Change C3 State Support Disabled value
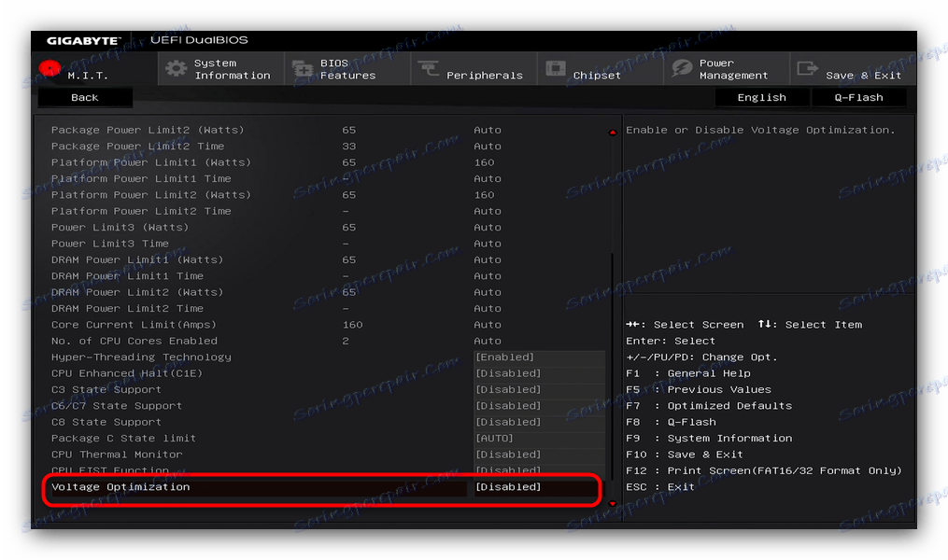This screenshot has height=560, width=948. [x=539, y=389]
